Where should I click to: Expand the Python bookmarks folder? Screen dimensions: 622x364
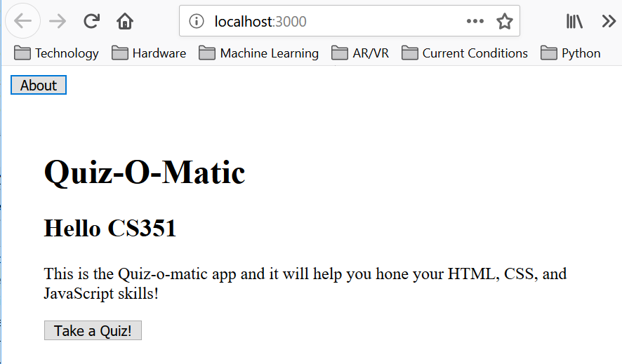[571, 53]
